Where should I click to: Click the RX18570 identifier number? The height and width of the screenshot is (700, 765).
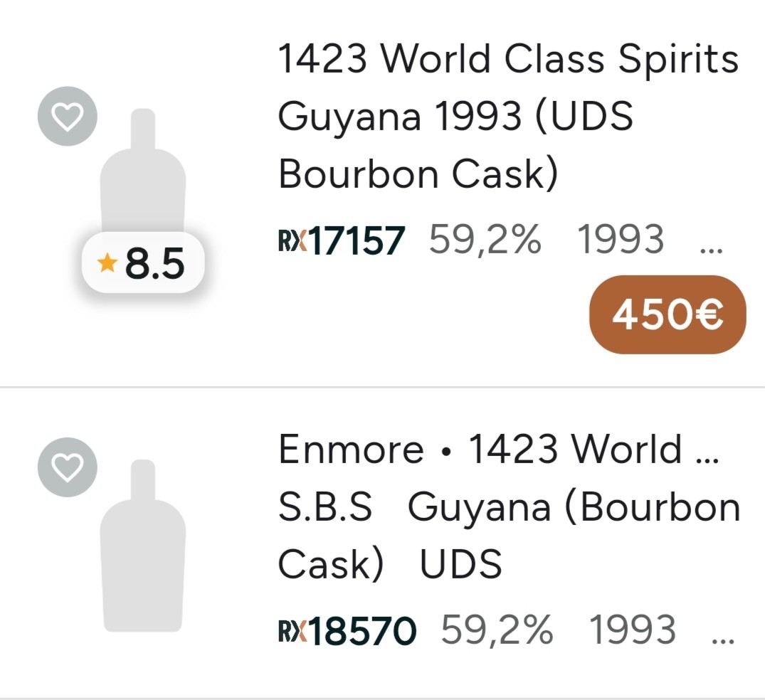click(x=364, y=630)
